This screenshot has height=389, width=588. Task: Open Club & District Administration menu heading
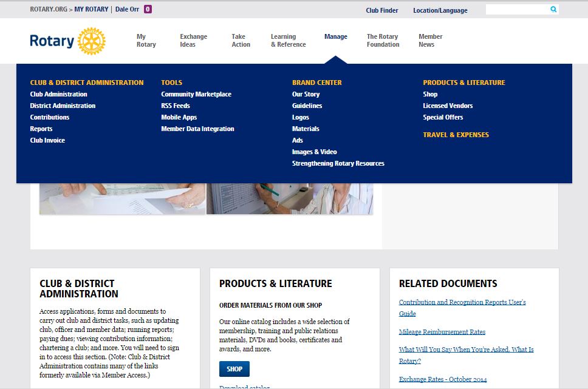pos(87,83)
